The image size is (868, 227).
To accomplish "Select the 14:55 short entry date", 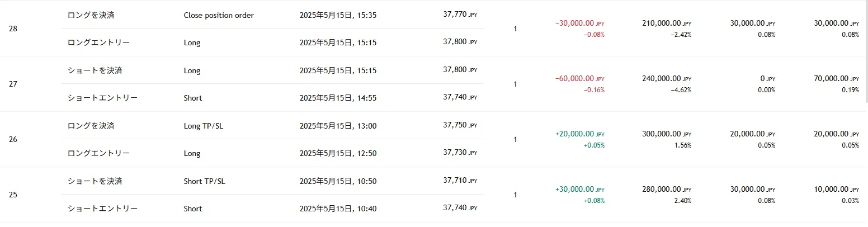I will point(338,98).
